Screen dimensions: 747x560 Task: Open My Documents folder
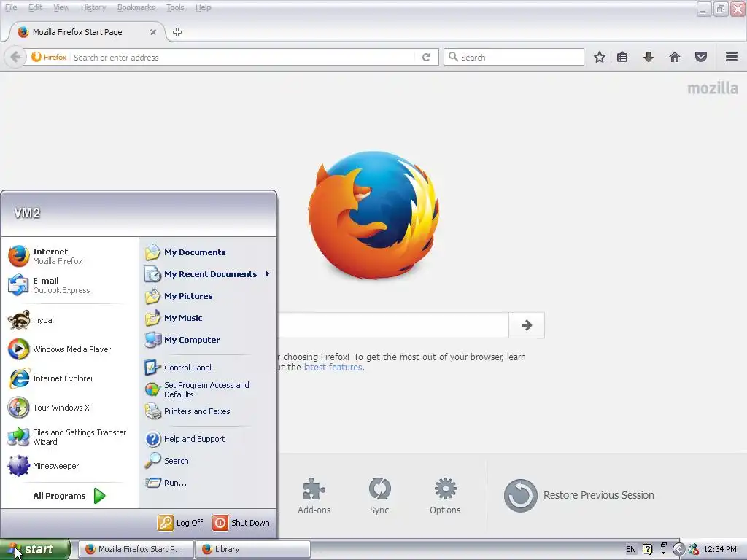point(207,252)
